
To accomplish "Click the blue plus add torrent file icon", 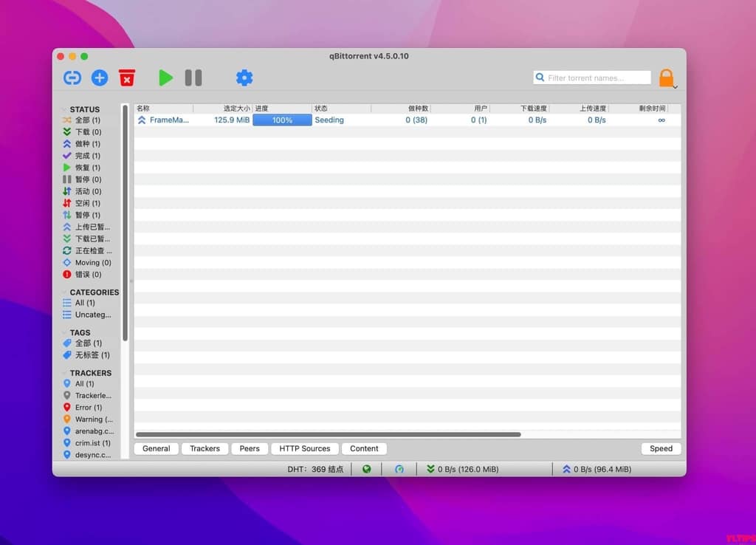I will [100, 78].
